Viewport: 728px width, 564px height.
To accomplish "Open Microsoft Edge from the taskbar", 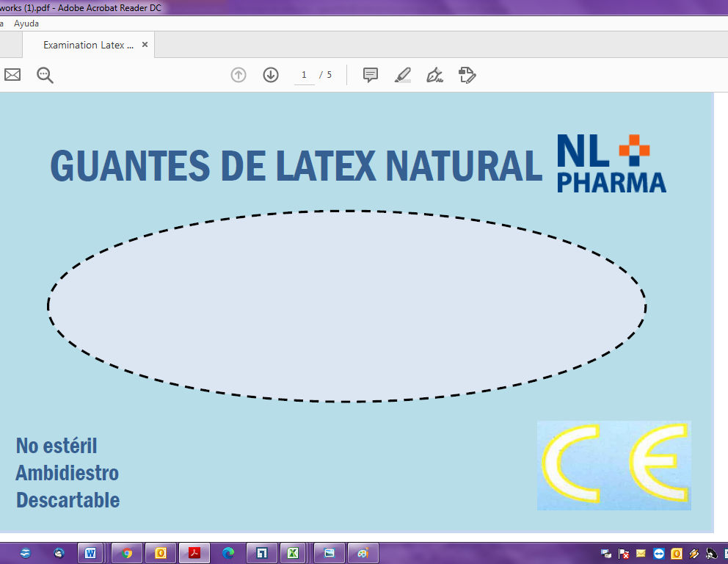I will point(228,553).
